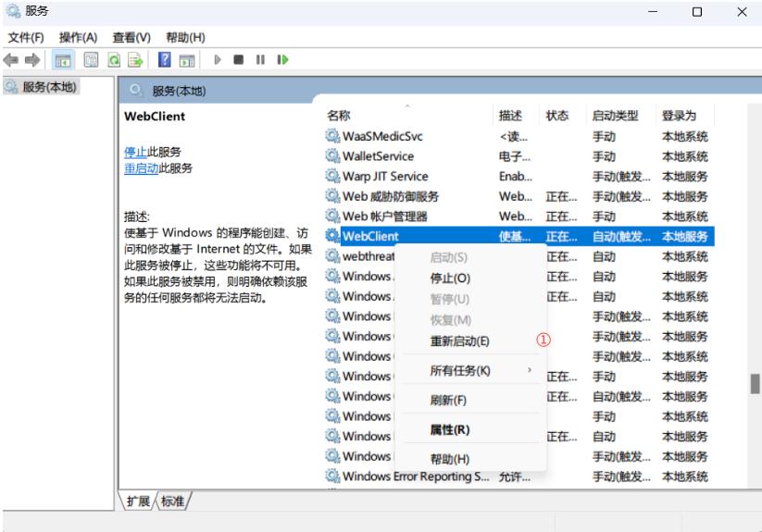Image resolution: width=762 pixels, height=532 pixels.
Task: Choose 重新启动(E) in the context menu
Action: pos(459,340)
